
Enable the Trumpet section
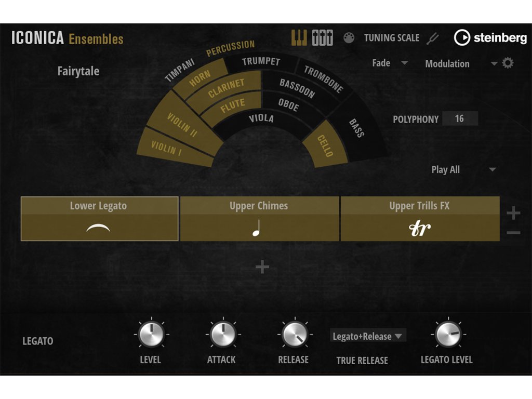click(x=261, y=62)
